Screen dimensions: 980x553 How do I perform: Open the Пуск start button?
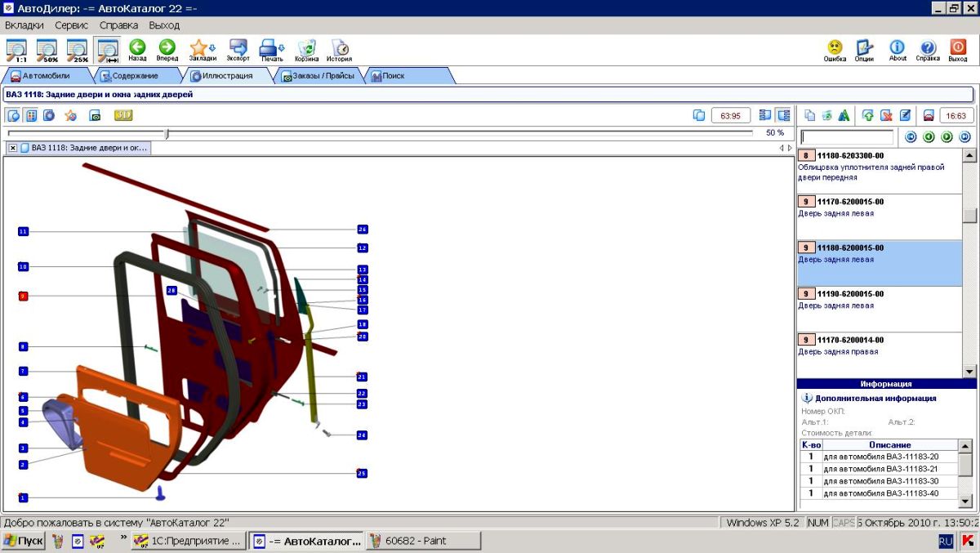coord(24,541)
